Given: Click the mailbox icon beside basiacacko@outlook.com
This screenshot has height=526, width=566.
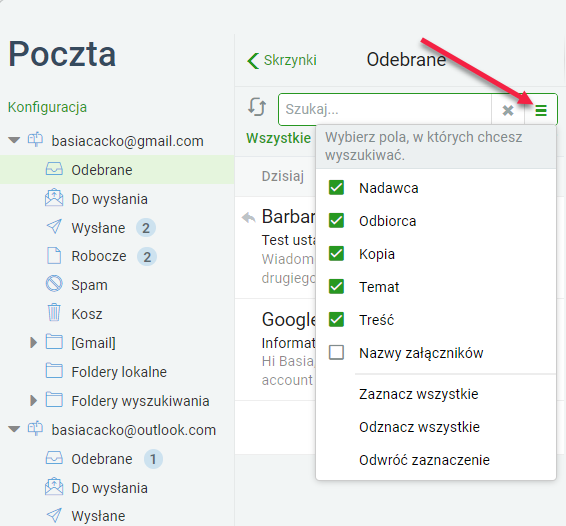Looking at the screenshot, I should pyautogui.click(x=35, y=429).
